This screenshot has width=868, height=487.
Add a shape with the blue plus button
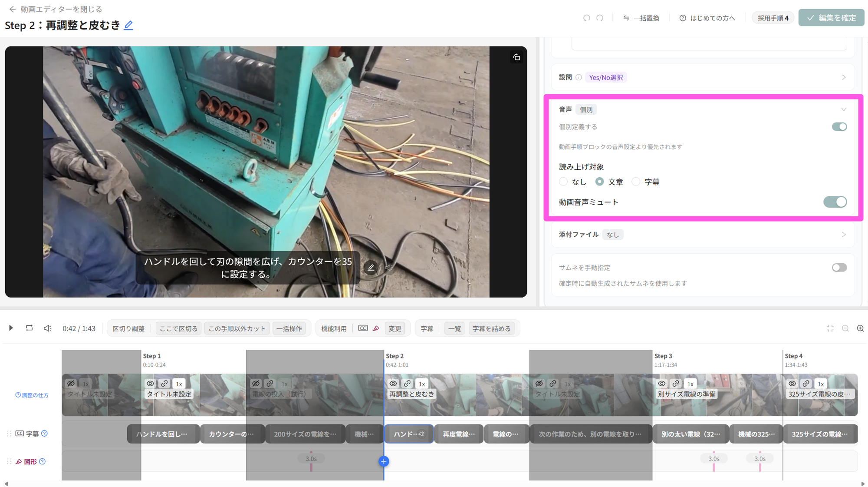click(x=384, y=461)
